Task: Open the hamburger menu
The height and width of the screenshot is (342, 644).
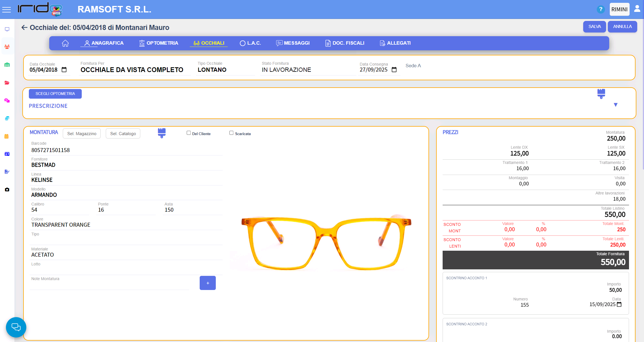Action: [6, 10]
